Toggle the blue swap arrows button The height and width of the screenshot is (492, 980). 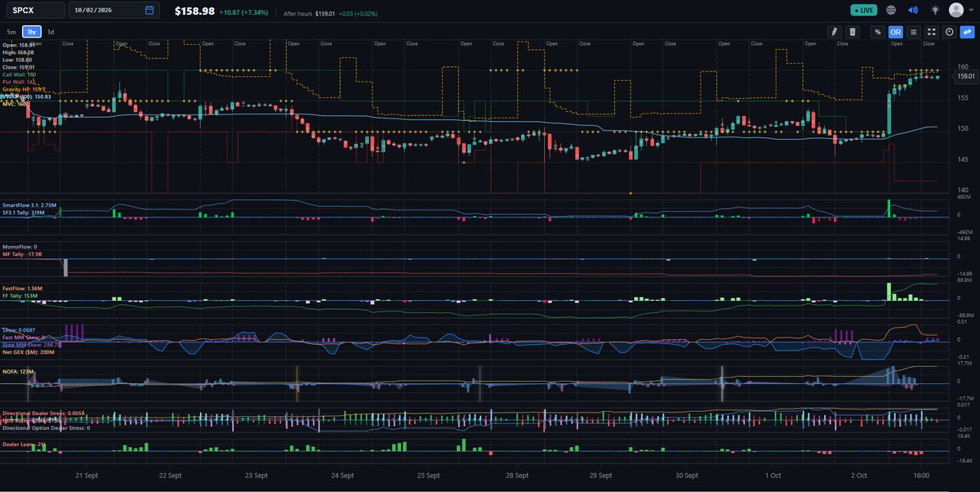click(x=967, y=32)
